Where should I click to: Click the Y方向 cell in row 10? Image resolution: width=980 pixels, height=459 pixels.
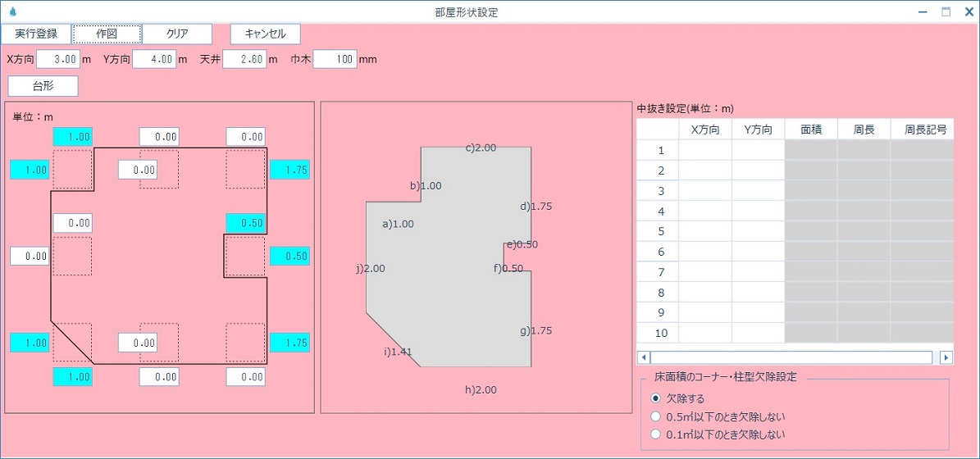pyautogui.click(x=758, y=333)
